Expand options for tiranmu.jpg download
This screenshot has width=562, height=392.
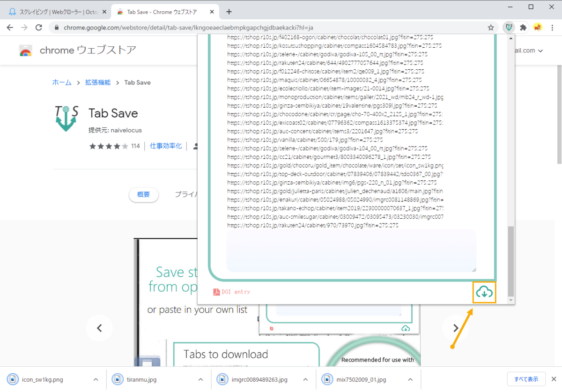200,379
